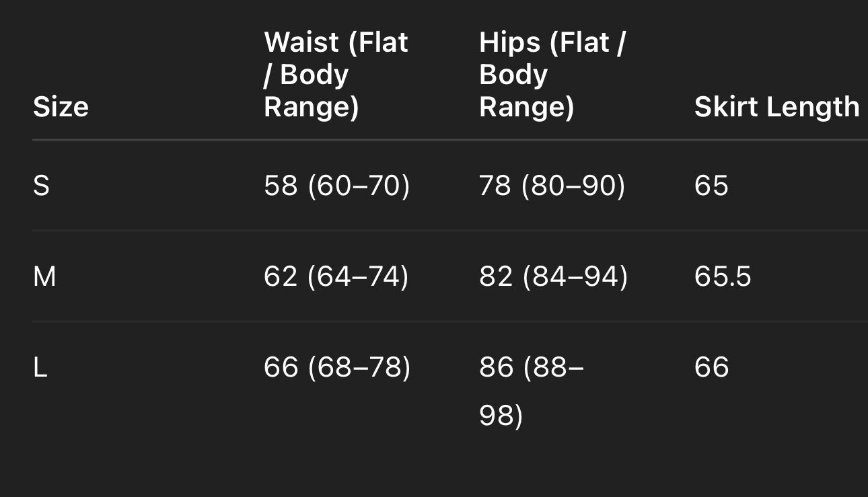Viewport: 868px width, 497px height.
Task: Click the Hips (Flat / Body Range) header
Action: point(552,75)
